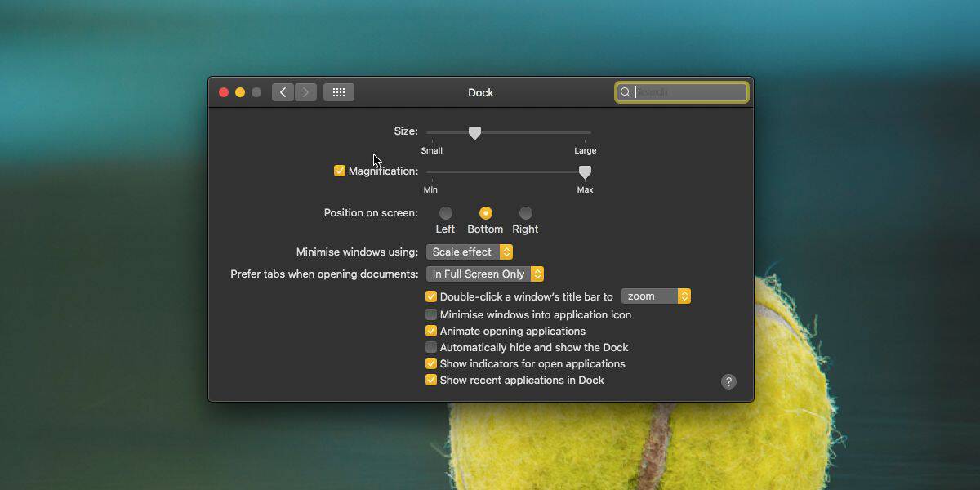Disable the Magnification checkbox
980x490 pixels.
click(340, 171)
